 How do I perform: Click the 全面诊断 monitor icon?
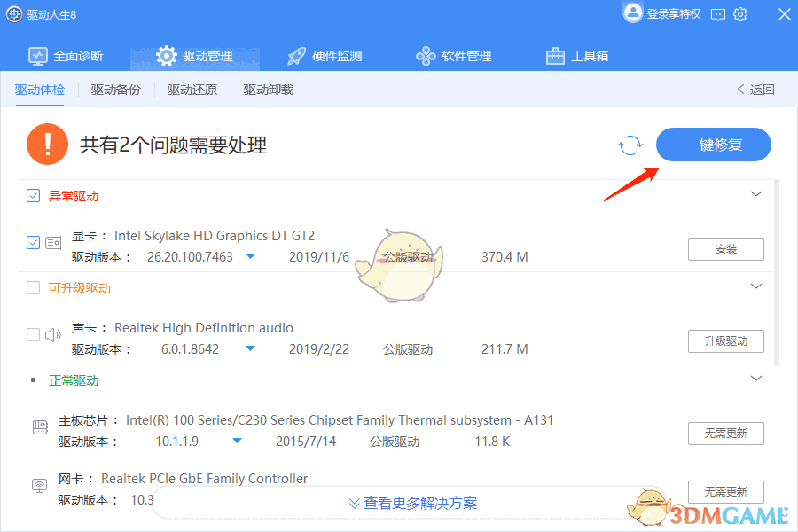[37, 56]
